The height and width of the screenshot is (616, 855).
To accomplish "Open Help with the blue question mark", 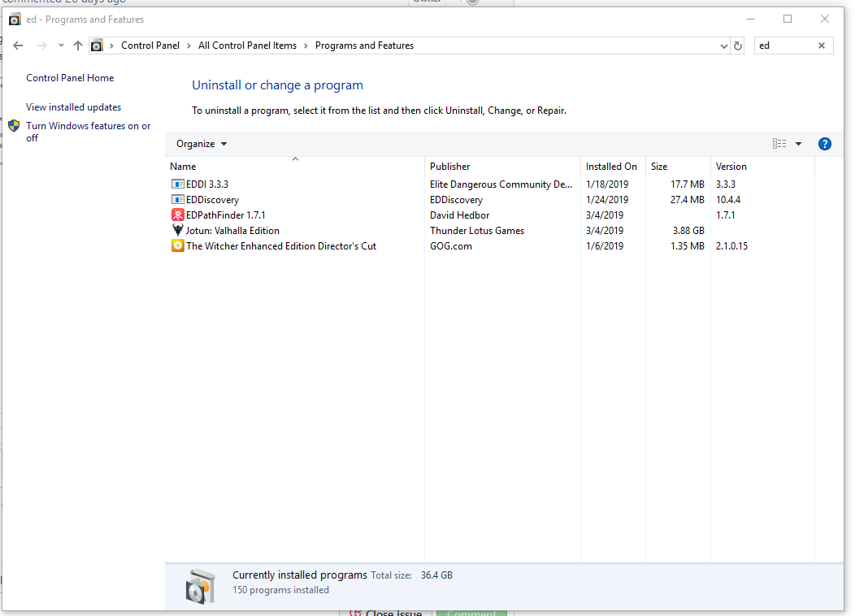I will [x=824, y=144].
